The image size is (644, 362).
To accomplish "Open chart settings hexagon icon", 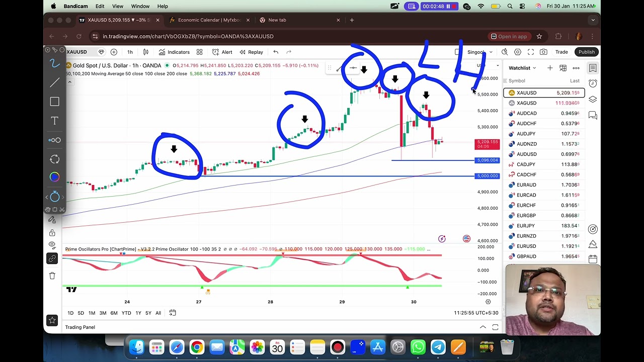I will click(518, 52).
